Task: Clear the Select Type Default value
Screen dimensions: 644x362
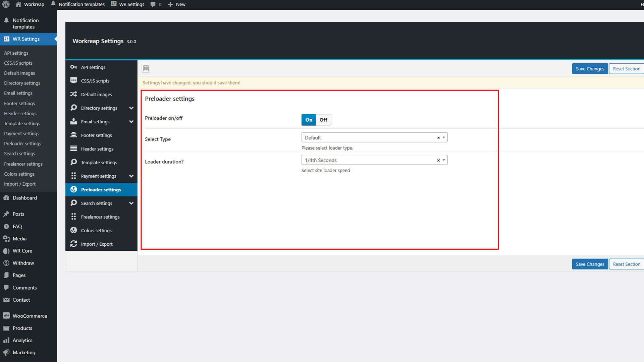Action: tap(438, 138)
